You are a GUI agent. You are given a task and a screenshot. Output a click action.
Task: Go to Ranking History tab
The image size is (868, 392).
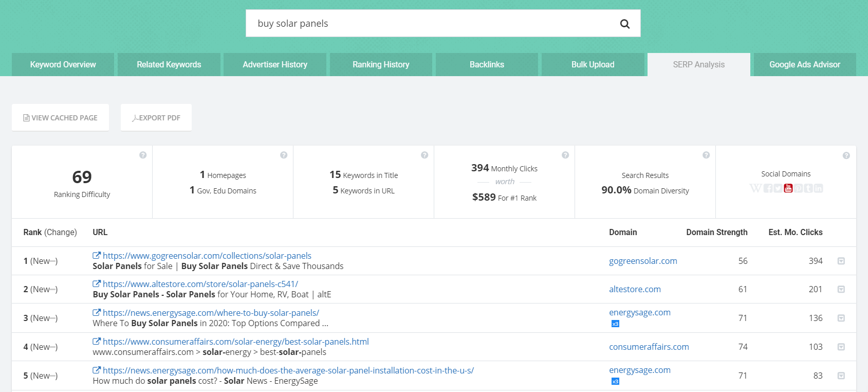pyautogui.click(x=381, y=64)
